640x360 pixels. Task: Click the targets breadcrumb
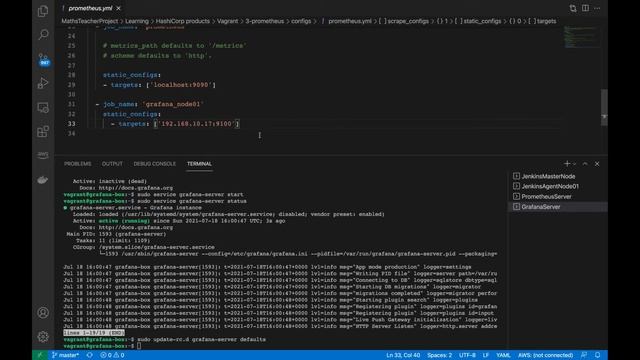(542, 21)
